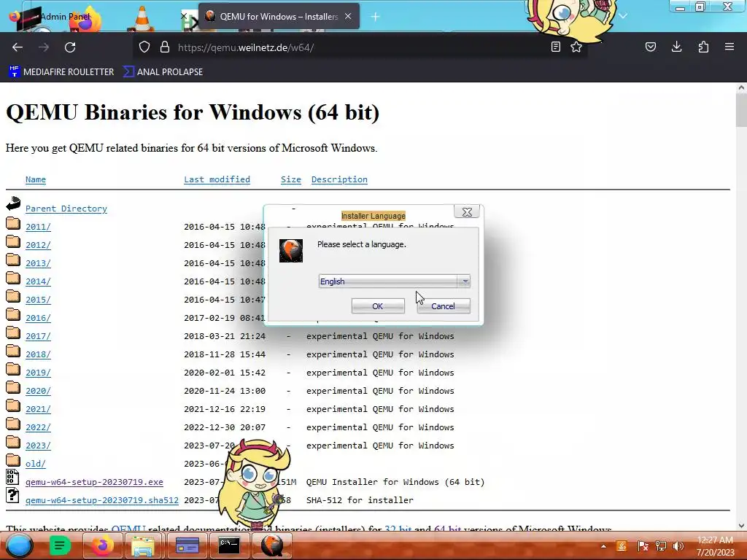Viewport: 747px width, 560px height.
Task: Download qemu-w64-setup-20230719.exe
Action: (x=94, y=482)
